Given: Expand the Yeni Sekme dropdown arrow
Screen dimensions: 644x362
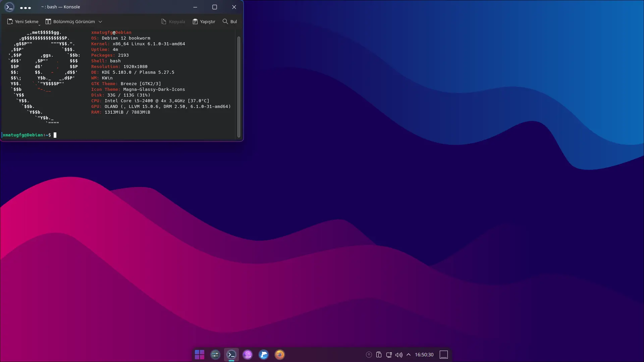Looking at the screenshot, I should pos(39,25).
